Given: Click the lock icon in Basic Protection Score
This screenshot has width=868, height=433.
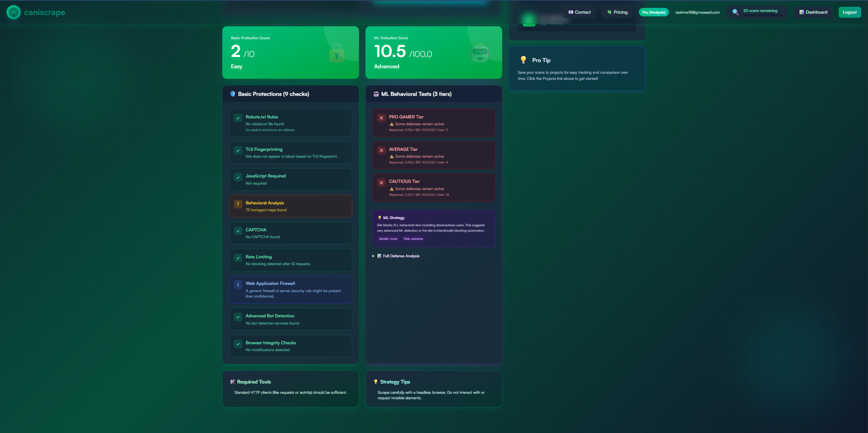Looking at the screenshot, I should coord(336,53).
